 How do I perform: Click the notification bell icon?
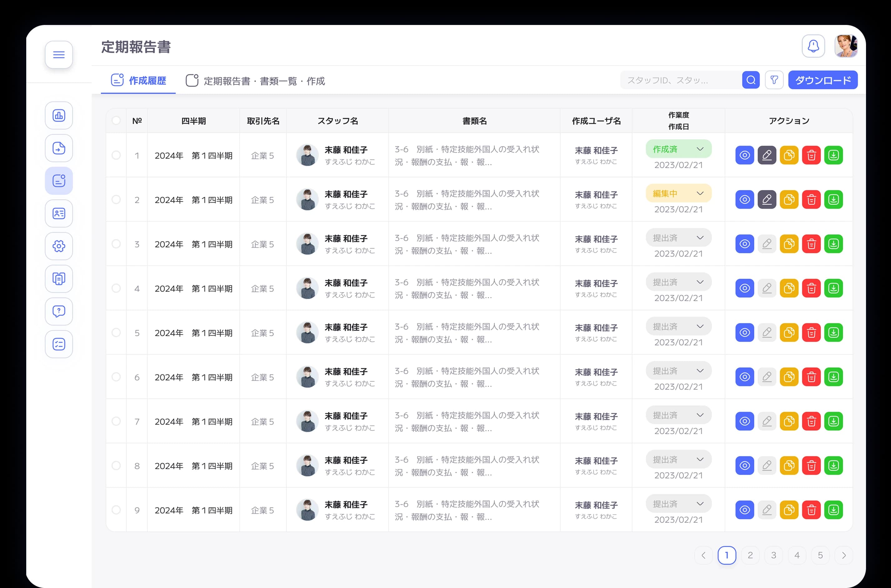pyautogui.click(x=813, y=46)
